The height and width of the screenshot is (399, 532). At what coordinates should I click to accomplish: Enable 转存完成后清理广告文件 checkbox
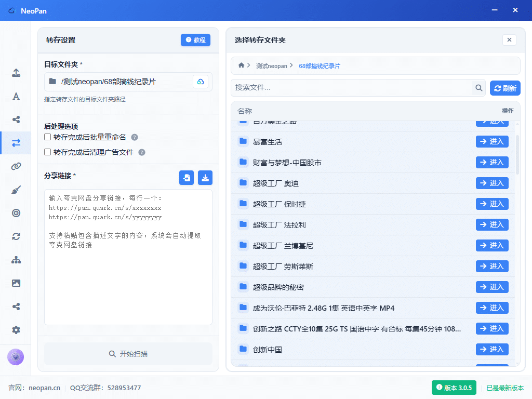tap(48, 152)
